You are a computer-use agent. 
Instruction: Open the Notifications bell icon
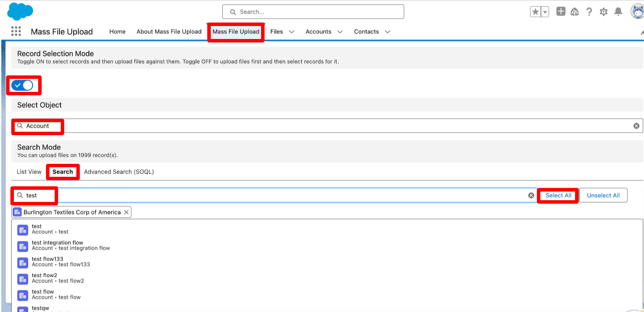click(x=618, y=12)
